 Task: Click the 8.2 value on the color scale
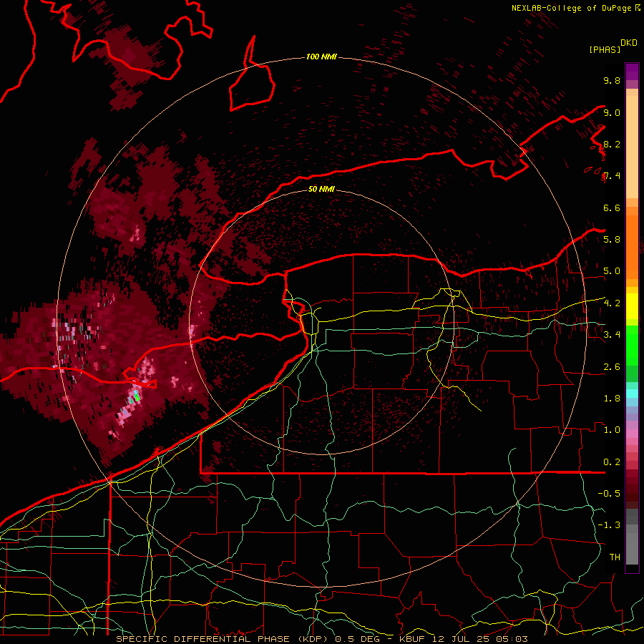click(x=612, y=144)
